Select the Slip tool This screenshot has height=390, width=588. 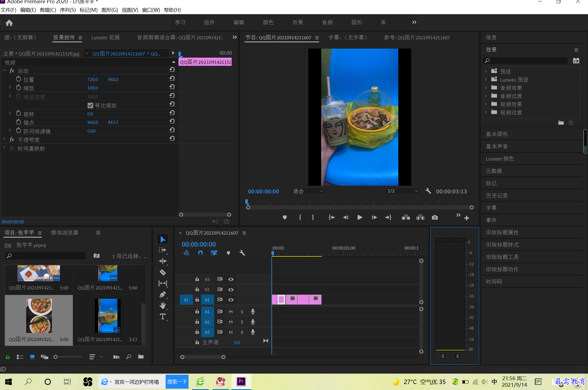click(163, 283)
